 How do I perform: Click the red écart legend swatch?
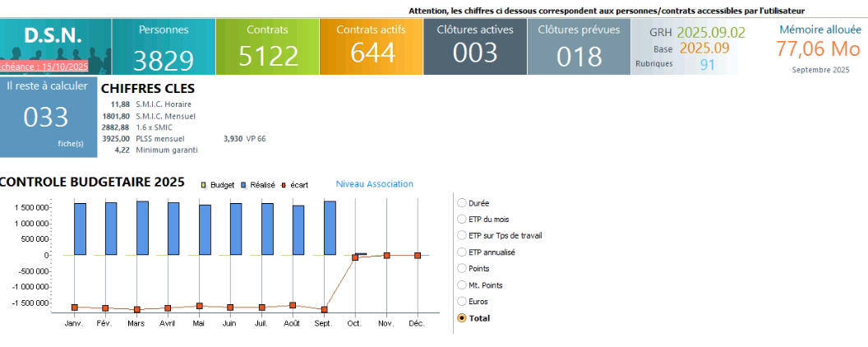tap(284, 185)
